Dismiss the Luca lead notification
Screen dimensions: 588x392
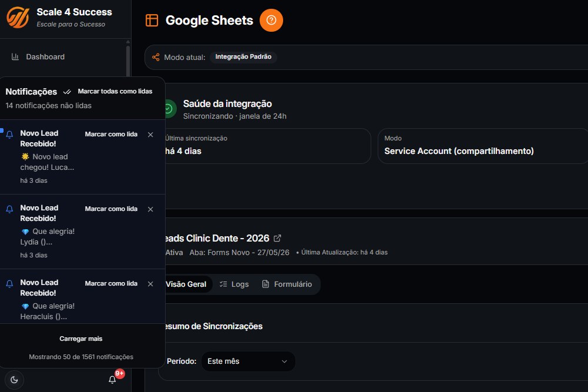coord(150,135)
